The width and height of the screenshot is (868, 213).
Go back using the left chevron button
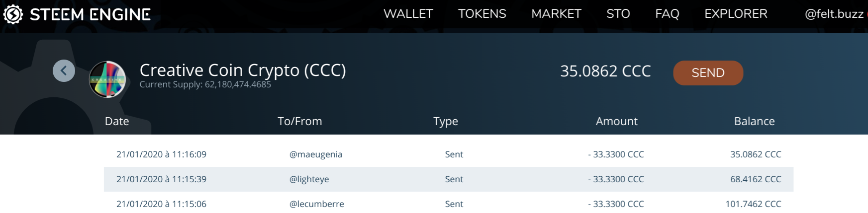coord(64,71)
